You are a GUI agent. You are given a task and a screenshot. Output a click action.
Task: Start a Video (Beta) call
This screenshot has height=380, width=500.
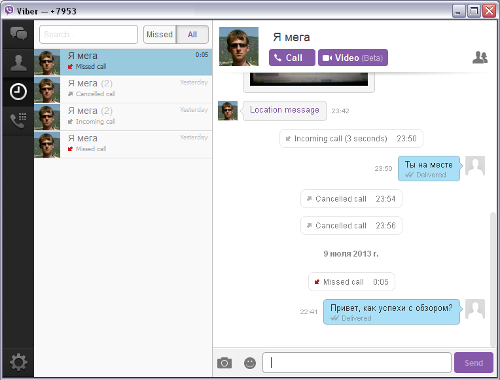353,58
